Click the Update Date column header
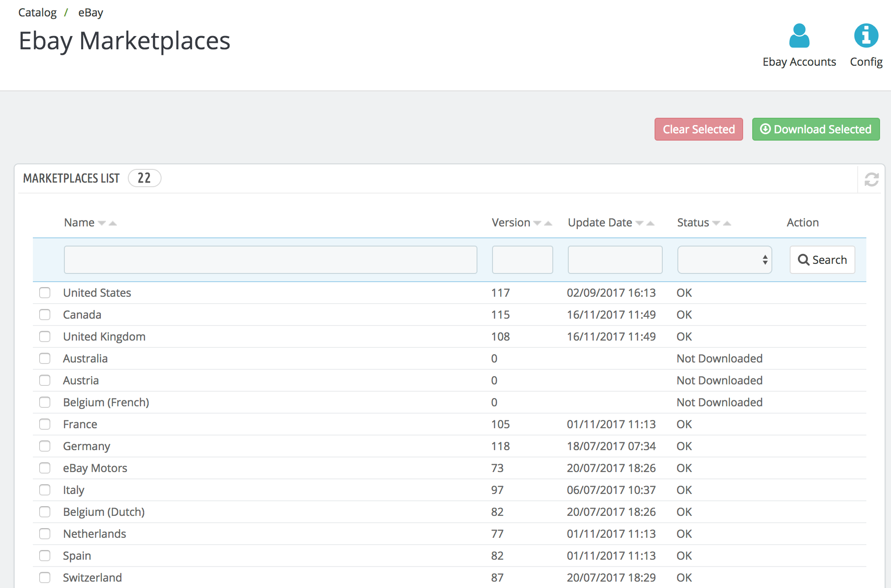891x588 pixels. point(600,222)
